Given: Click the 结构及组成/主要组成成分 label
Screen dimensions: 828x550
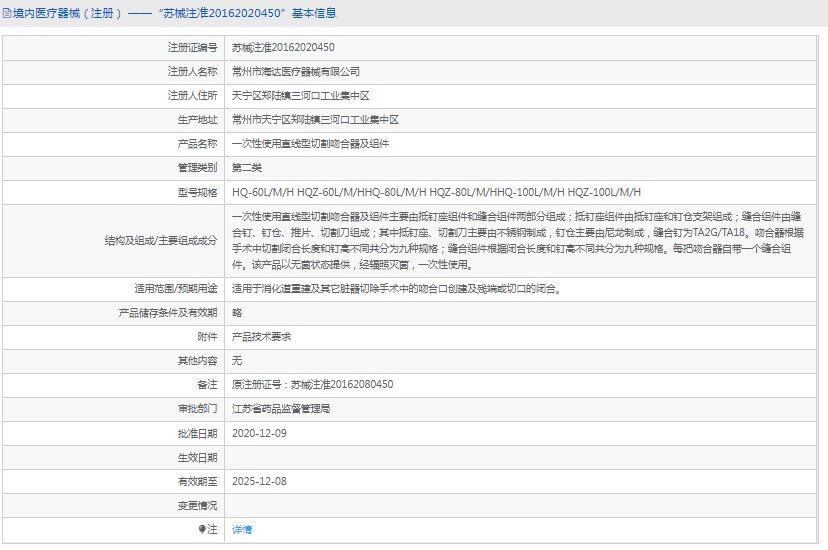Looking at the screenshot, I should click(x=161, y=241).
